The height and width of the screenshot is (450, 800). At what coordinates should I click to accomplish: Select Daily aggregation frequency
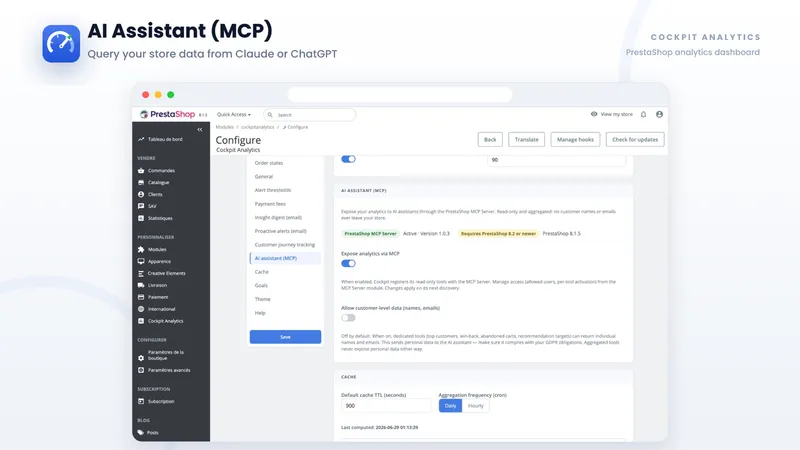click(451, 406)
